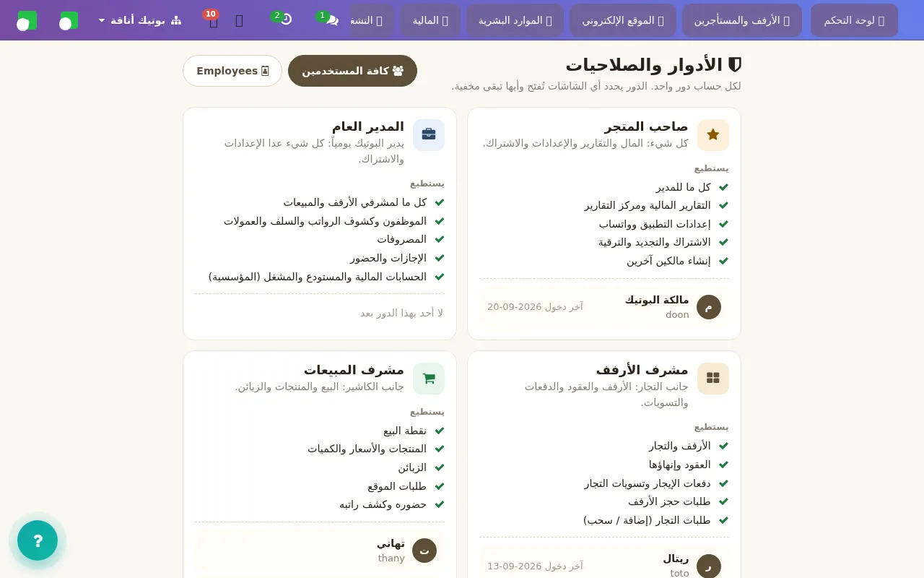The height and width of the screenshot is (578, 924).
Task: Expand the بوتيك أناقة store dropdown
Action: [x=139, y=20]
